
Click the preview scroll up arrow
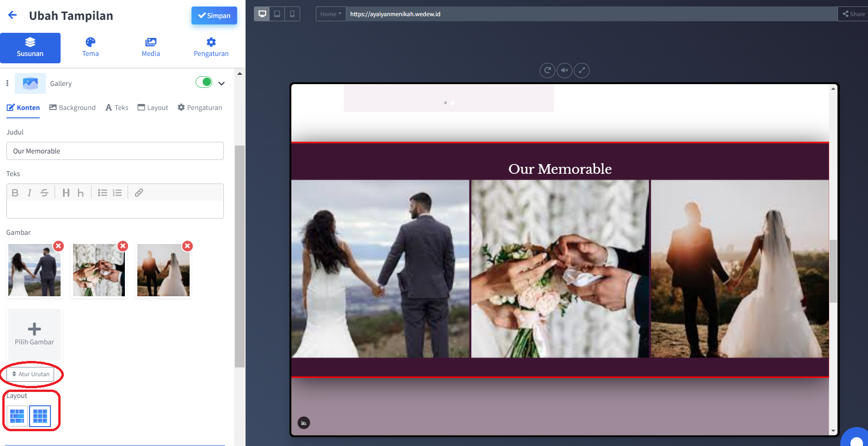coord(833,89)
